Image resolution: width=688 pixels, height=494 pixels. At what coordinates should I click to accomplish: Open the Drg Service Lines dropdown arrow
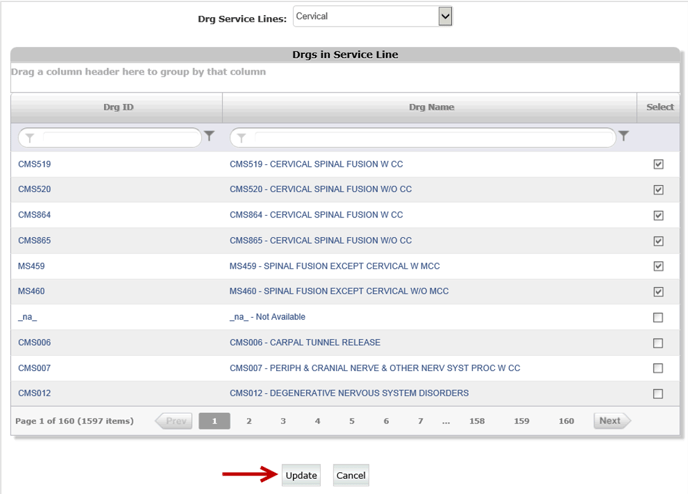tap(445, 17)
